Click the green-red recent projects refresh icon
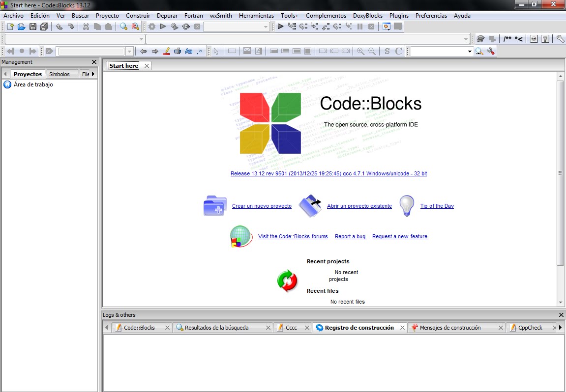The image size is (566, 392). coord(287,280)
